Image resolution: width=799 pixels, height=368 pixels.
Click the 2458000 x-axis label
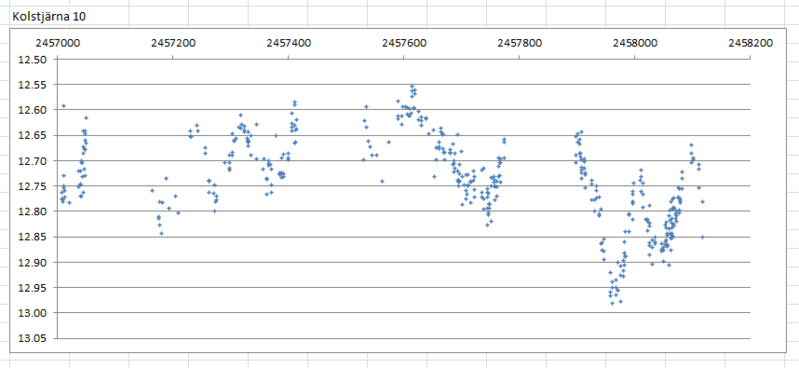635,43
